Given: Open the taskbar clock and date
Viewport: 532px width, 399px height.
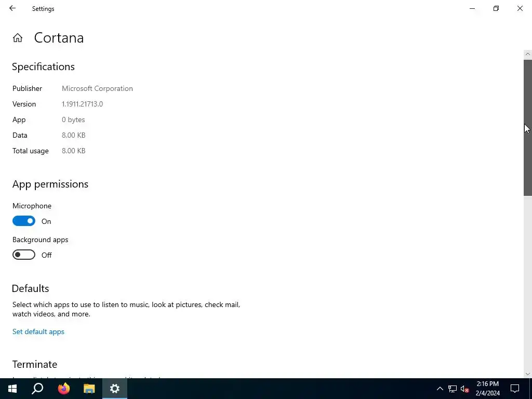Looking at the screenshot, I should click(x=487, y=389).
